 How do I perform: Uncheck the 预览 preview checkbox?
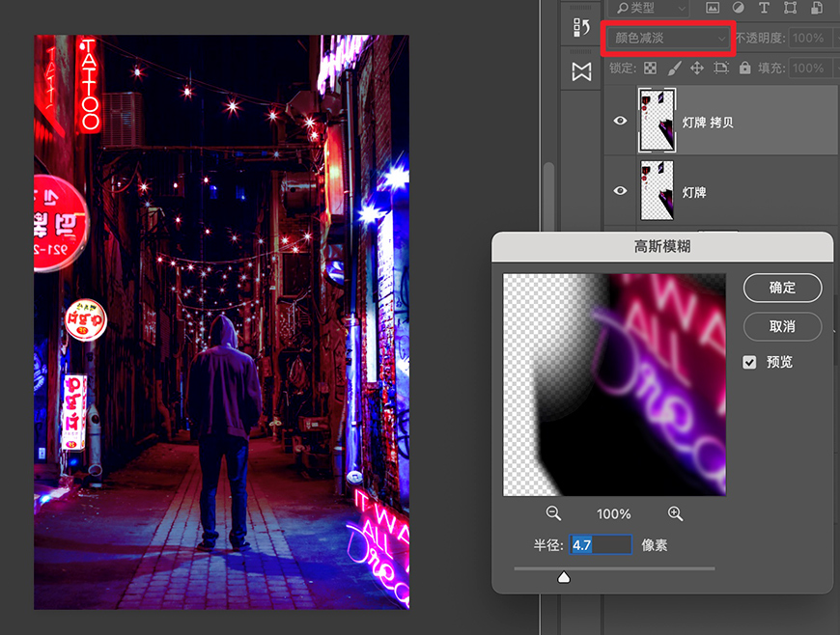748,363
